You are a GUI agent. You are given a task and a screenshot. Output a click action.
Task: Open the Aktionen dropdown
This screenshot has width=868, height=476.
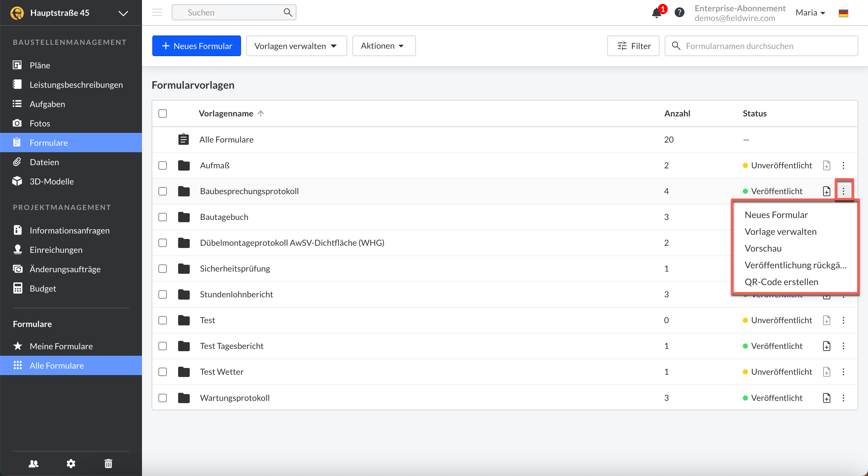click(x=383, y=46)
